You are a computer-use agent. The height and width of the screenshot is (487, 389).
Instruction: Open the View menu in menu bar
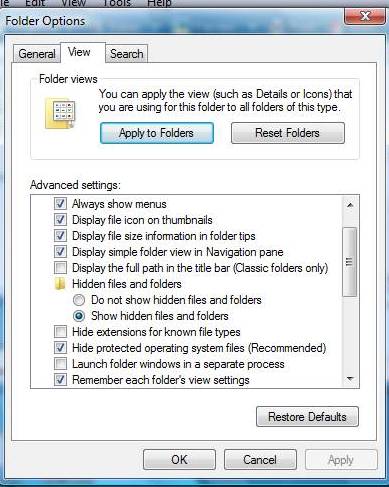tap(73, 3)
